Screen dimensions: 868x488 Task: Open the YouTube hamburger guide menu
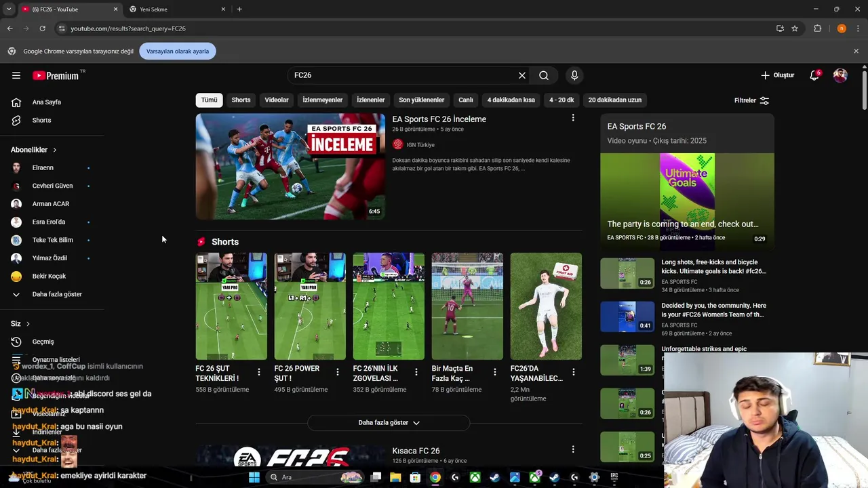coord(16,75)
